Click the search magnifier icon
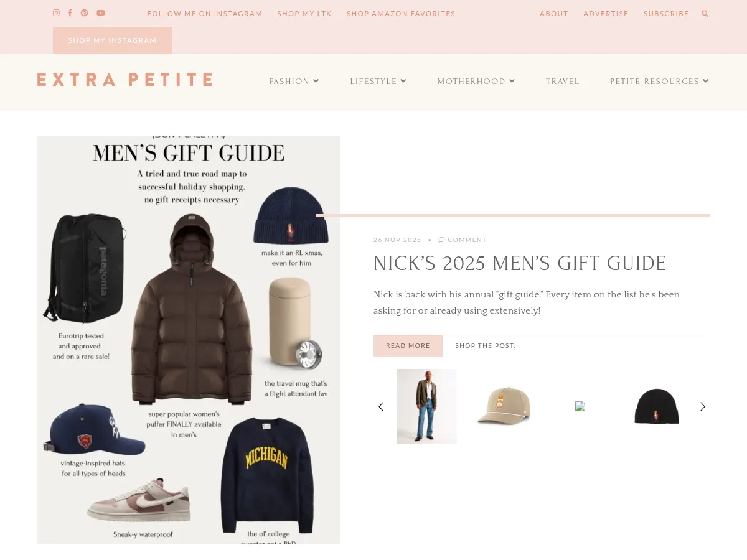 tap(705, 14)
